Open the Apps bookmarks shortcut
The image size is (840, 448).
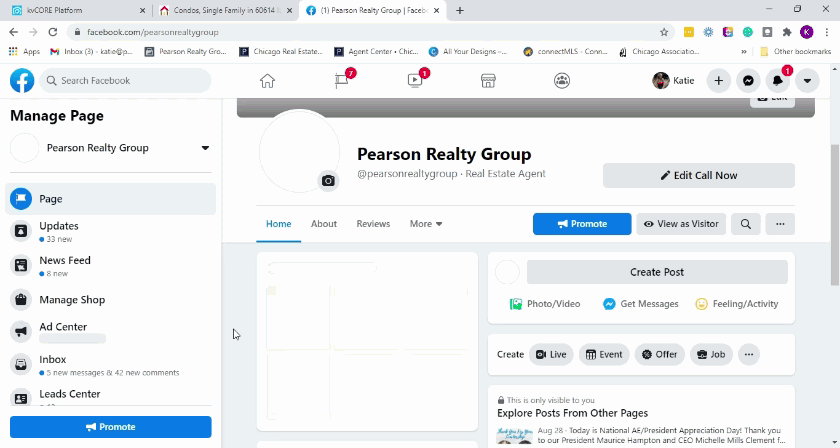[25, 51]
